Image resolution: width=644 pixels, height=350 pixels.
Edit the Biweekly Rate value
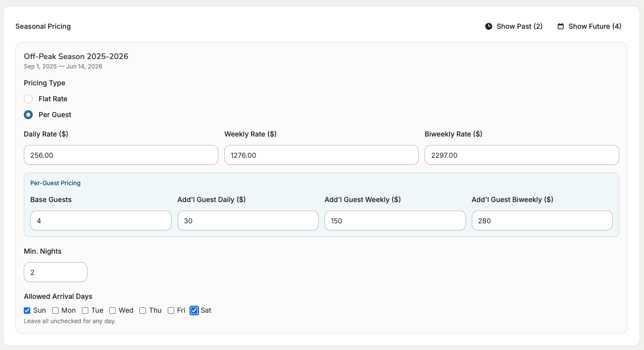tap(521, 155)
